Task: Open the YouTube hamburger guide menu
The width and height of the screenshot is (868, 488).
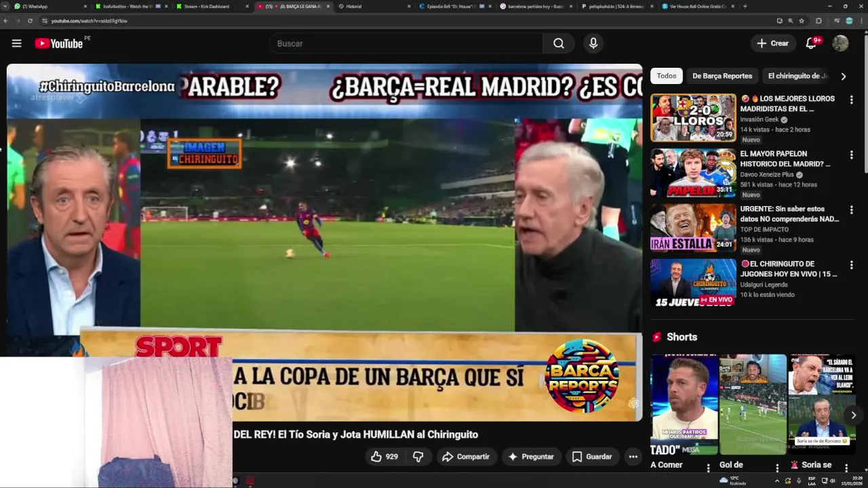Action: click(x=17, y=43)
